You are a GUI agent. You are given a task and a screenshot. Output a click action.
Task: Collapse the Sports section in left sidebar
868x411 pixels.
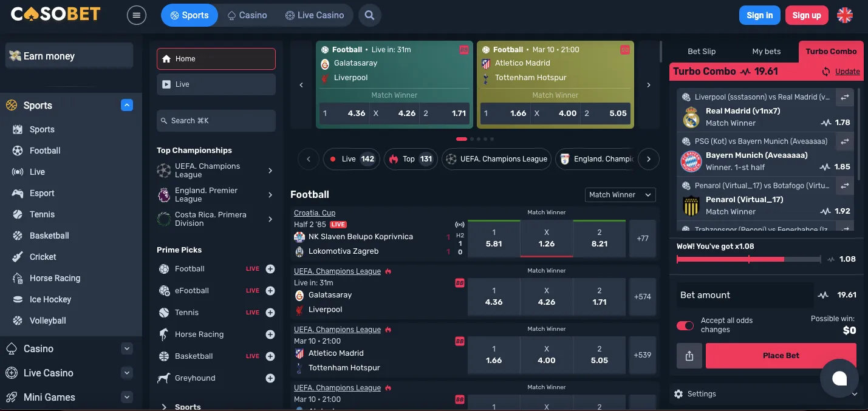coord(127,105)
